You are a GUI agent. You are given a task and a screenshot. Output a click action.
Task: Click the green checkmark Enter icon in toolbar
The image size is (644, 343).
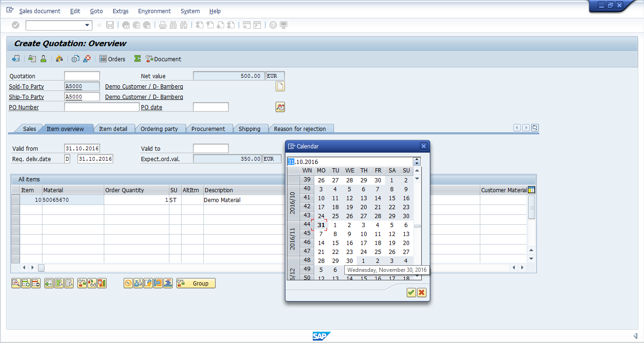click(x=16, y=25)
